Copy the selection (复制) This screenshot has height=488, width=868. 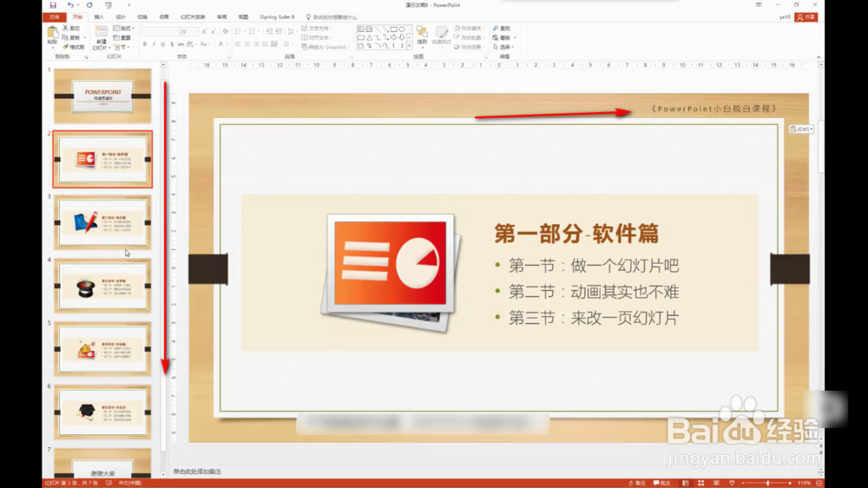pos(73,37)
